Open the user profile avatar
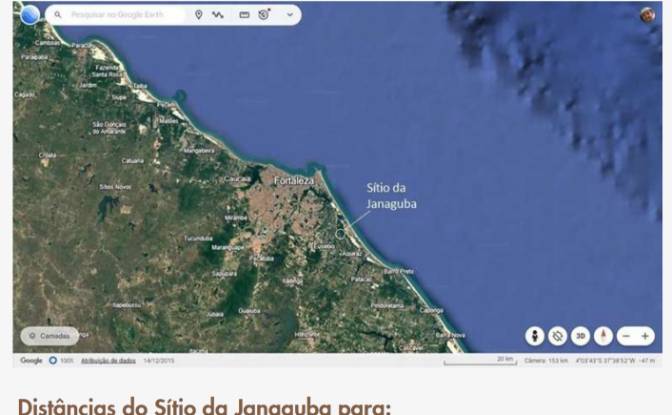Image resolution: width=672 pixels, height=415 pixels. [647, 15]
